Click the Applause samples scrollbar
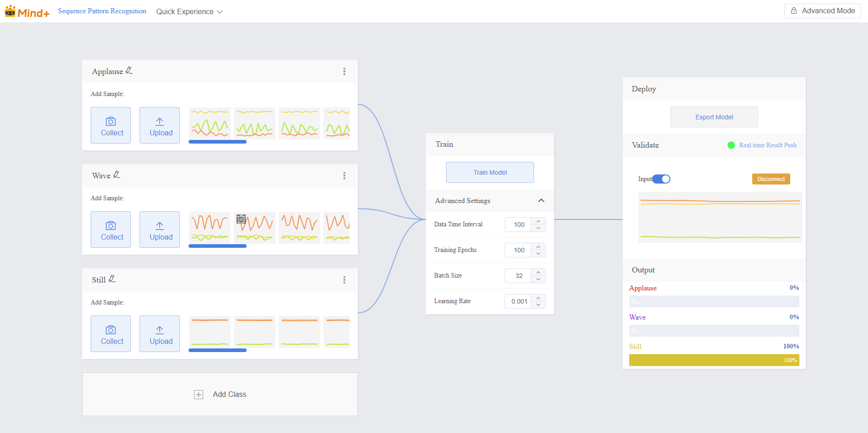This screenshot has height=433, width=868. click(x=217, y=142)
